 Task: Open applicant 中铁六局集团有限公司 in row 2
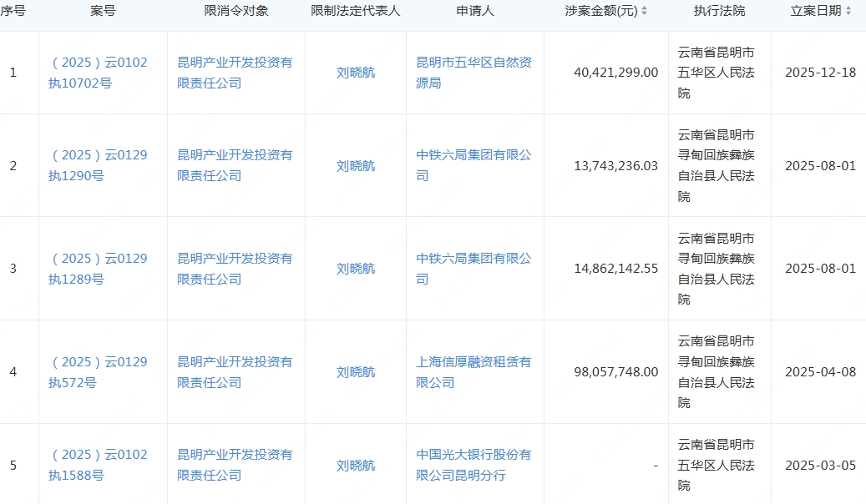pyautogui.click(x=474, y=165)
